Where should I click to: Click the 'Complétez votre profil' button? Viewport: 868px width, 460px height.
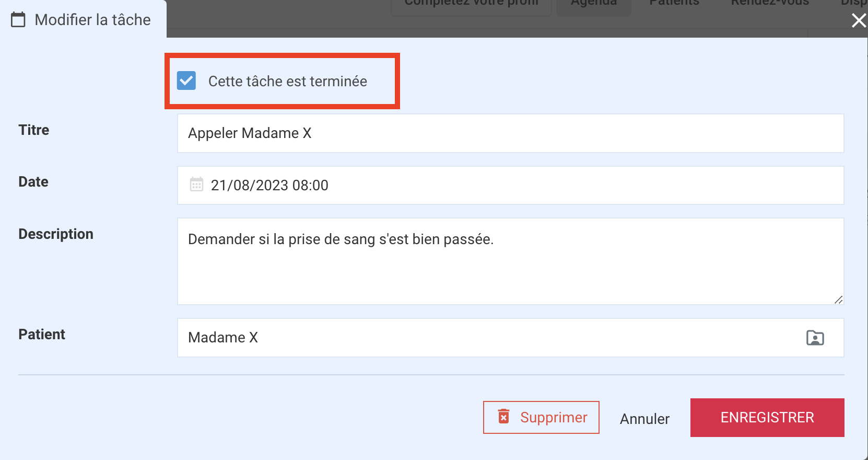471,4
